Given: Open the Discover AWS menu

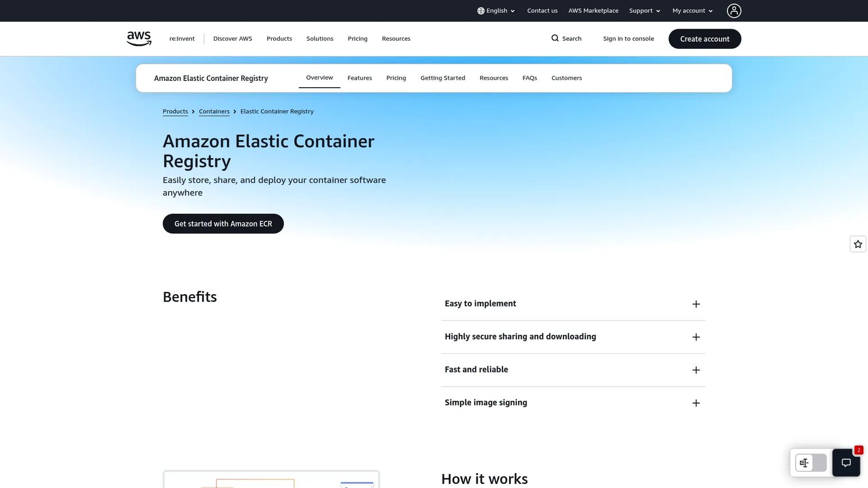Looking at the screenshot, I should [x=233, y=39].
